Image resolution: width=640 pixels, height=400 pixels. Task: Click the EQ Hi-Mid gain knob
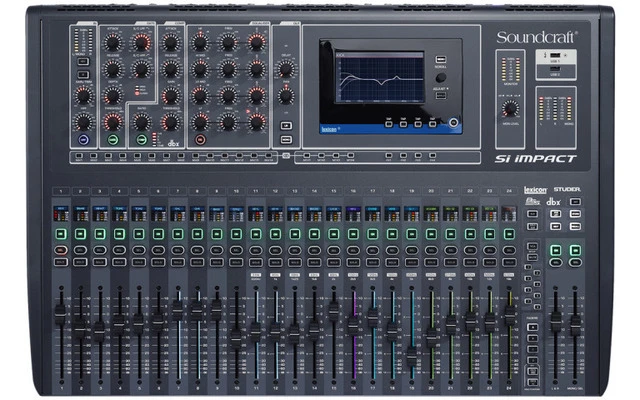(x=200, y=69)
